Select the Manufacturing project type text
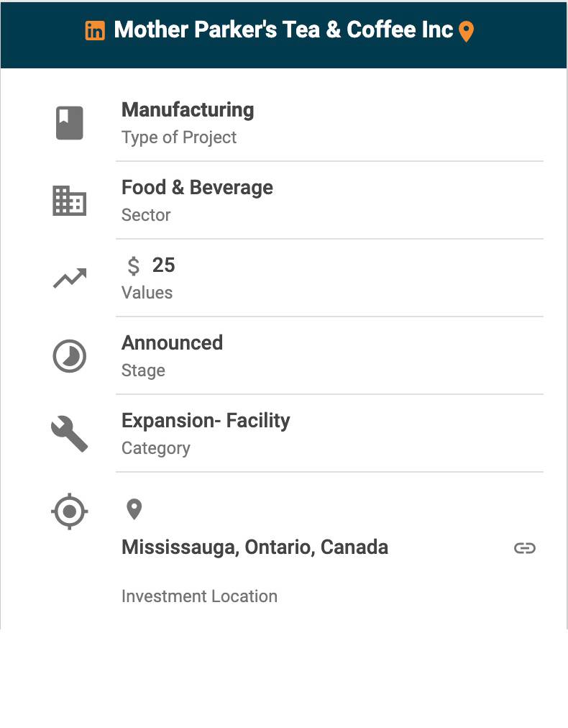This screenshot has height=728, width=568. click(x=188, y=110)
